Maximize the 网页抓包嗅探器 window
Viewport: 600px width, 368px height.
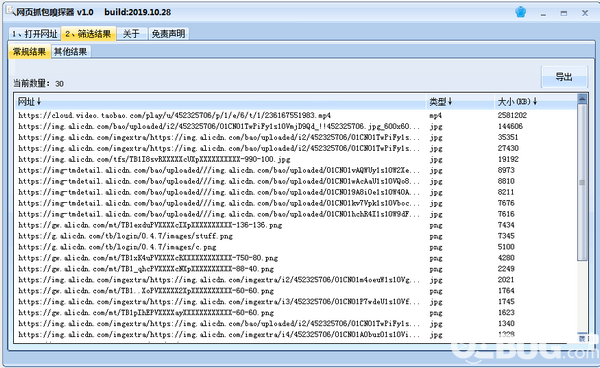tap(564, 13)
